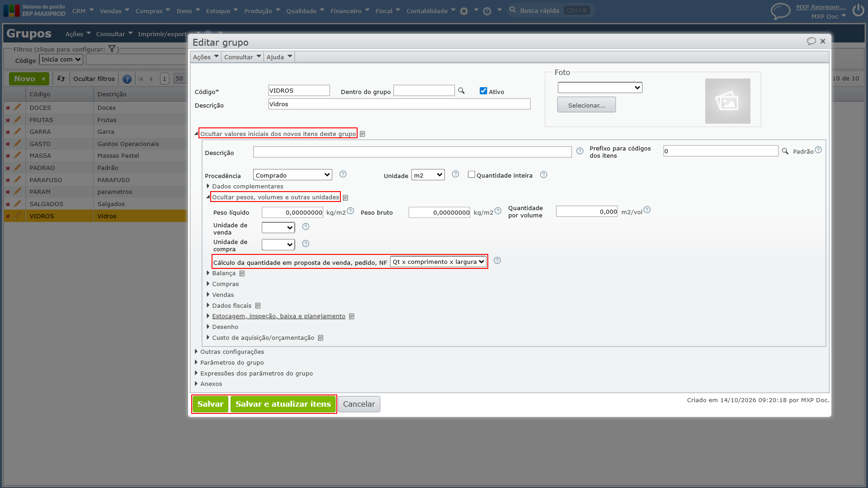Click the refresh icon in Grupos toolbar
868x488 pixels.
(x=61, y=79)
